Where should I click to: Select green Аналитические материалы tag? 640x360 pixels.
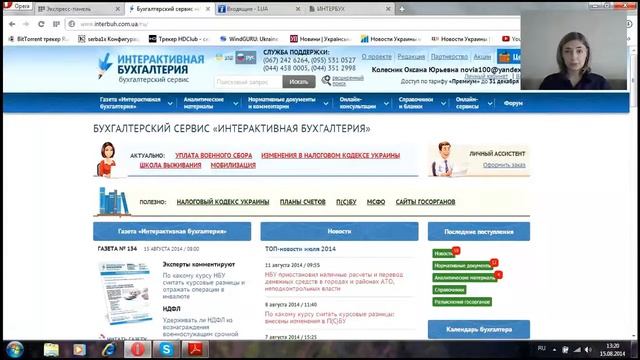[x=464, y=278]
